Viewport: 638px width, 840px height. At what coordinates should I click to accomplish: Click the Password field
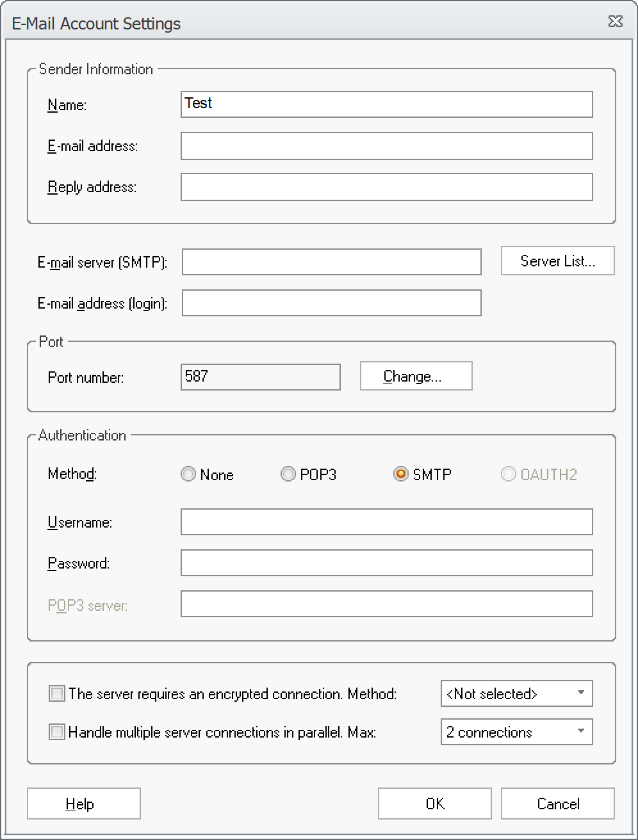[386, 563]
